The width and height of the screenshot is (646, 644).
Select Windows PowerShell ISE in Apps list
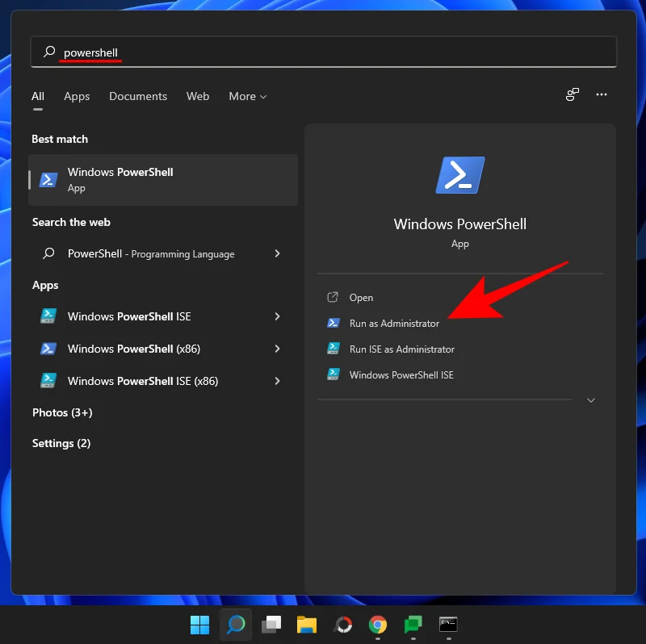point(129,316)
